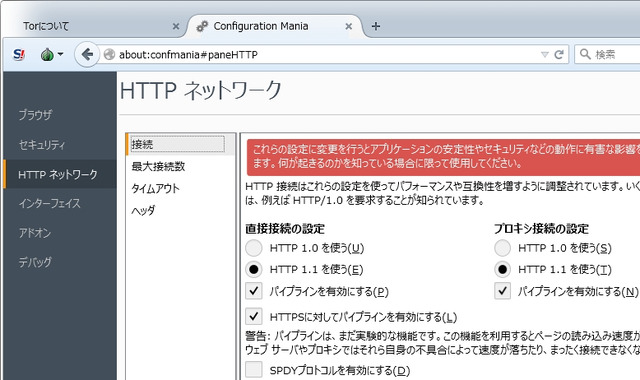Click the S! toolbar icon

[x=19, y=54]
